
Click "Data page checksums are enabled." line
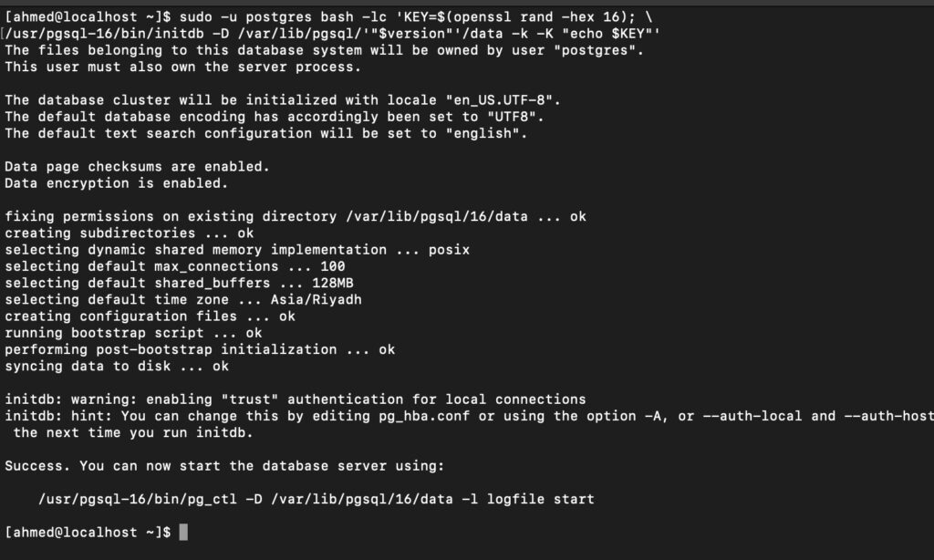(137, 167)
